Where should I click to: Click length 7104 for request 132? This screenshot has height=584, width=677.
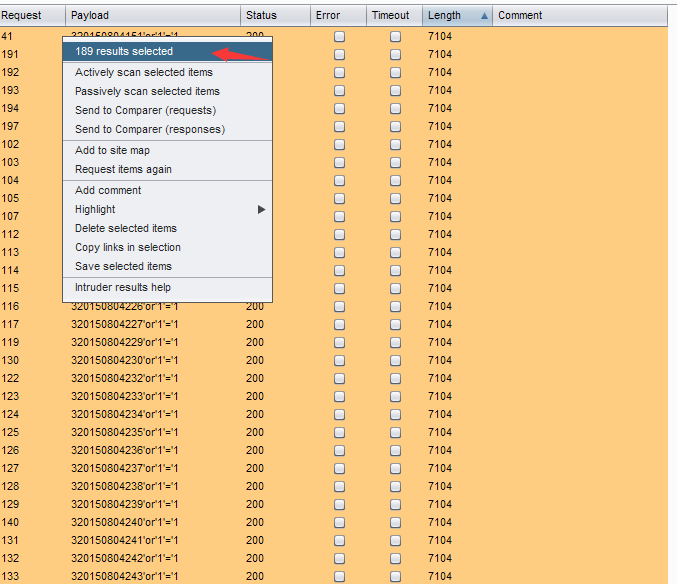440,558
